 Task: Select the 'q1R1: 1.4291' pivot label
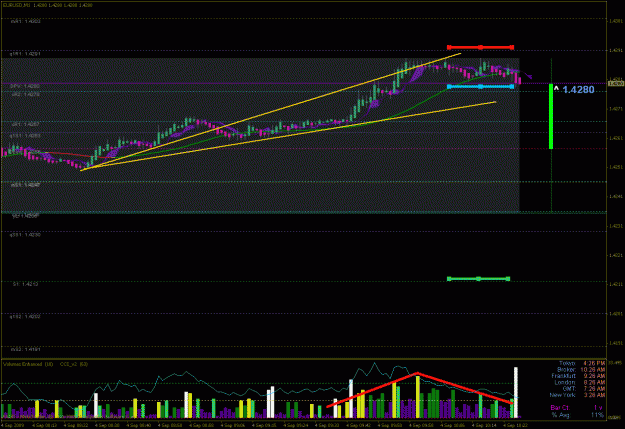pos(25,53)
